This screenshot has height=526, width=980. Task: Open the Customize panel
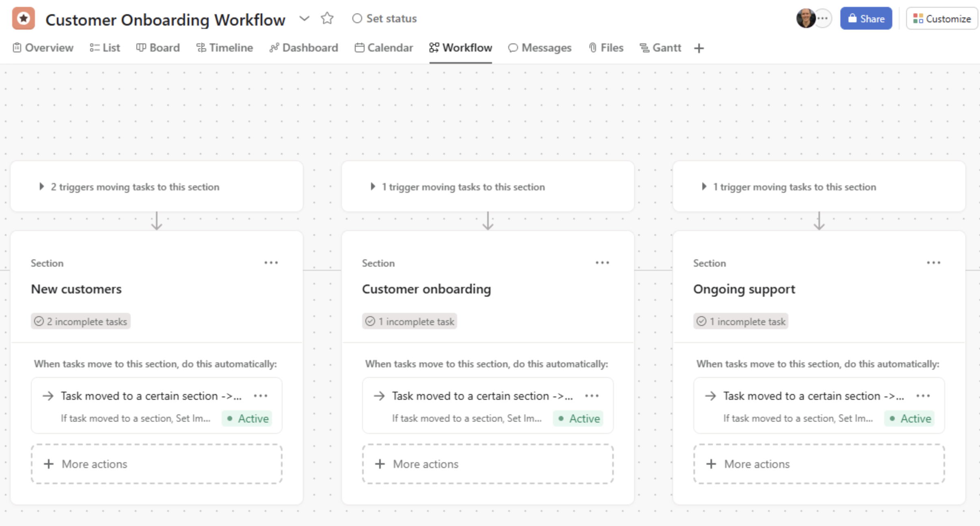click(942, 18)
